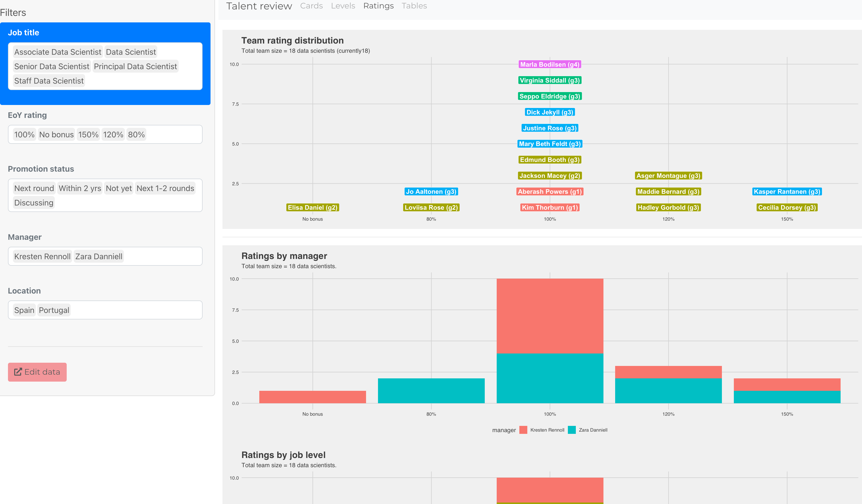Viewport: 862px width, 504px height.
Task: Click the Cecilia Dorsey (g3) label
Action: [787, 207]
